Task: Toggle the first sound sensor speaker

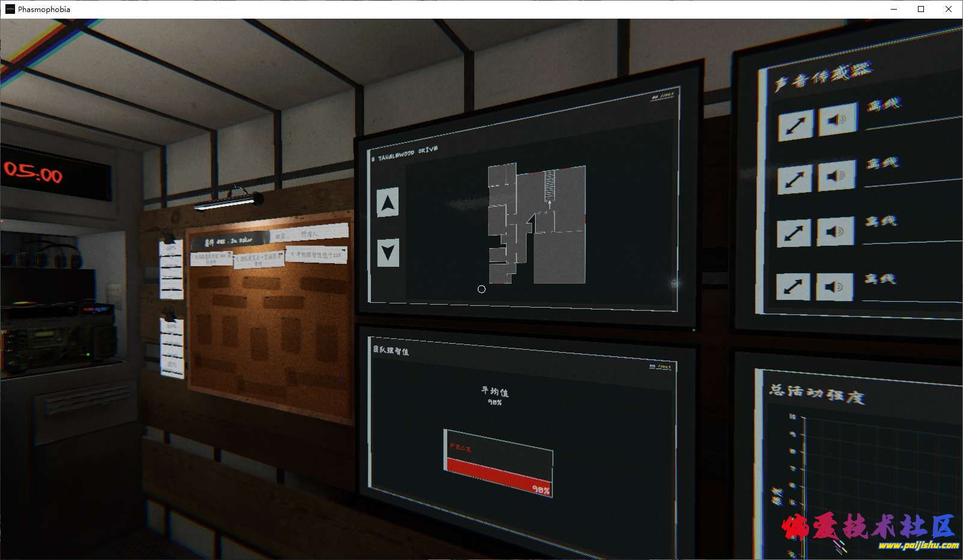Action: tap(837, 120)
